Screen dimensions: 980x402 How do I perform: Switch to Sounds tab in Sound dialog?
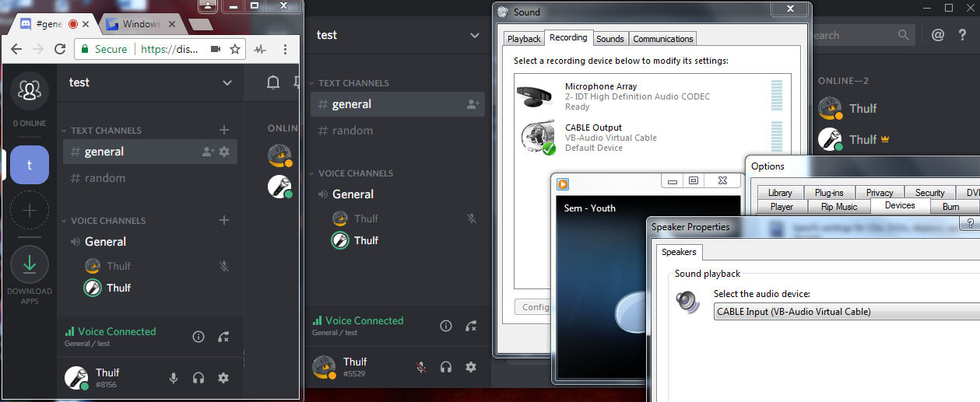(x=610, y=39)
